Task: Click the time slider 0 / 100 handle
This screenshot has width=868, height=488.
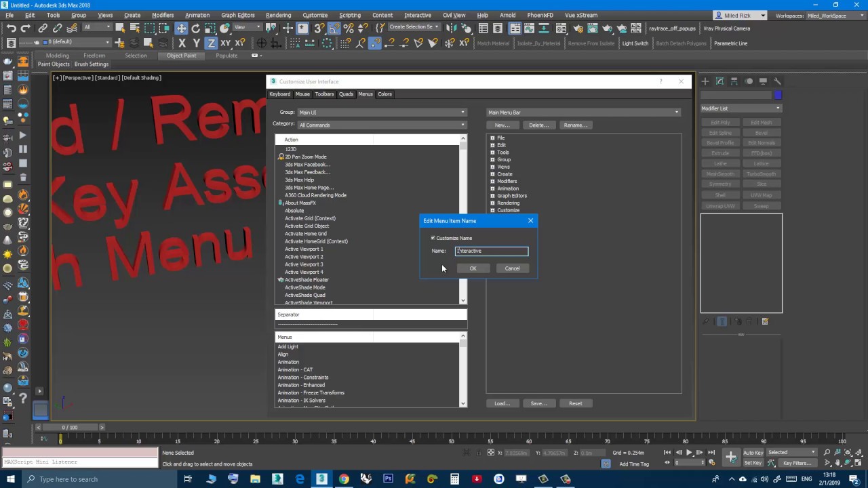Action: coord(70,427)
